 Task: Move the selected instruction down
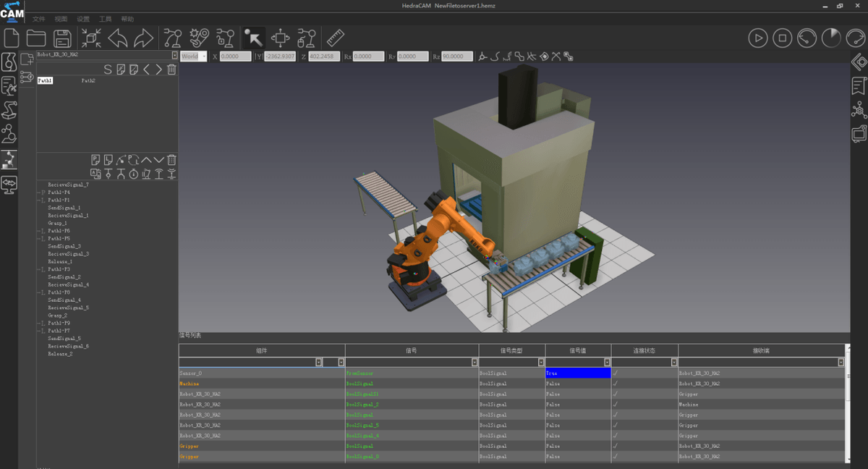point(159,160)
